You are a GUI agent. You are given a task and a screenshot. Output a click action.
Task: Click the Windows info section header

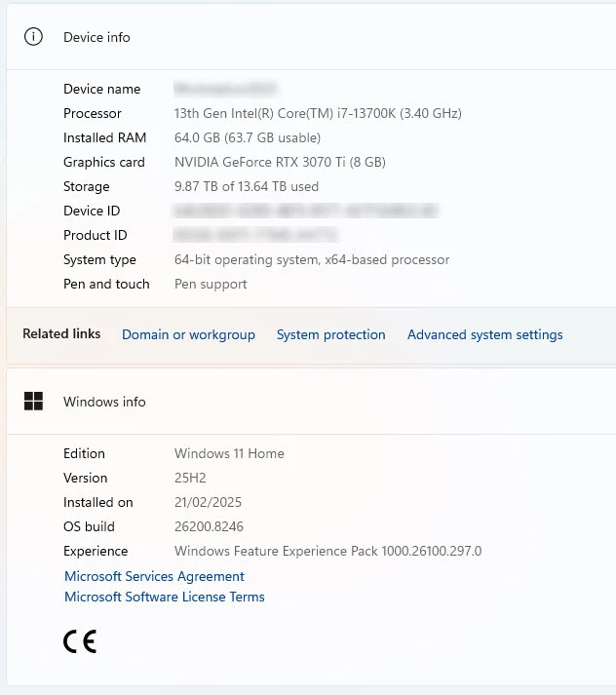click(311, 402)
